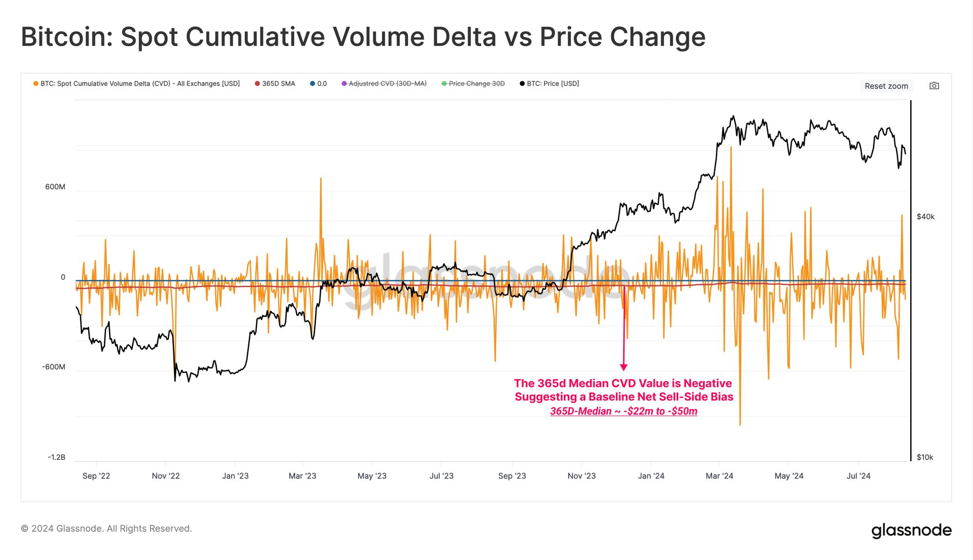Screen dimensions: 973x560
Task: Click the orange dot beside Spot CVD legend
Action: click(36, 84)
